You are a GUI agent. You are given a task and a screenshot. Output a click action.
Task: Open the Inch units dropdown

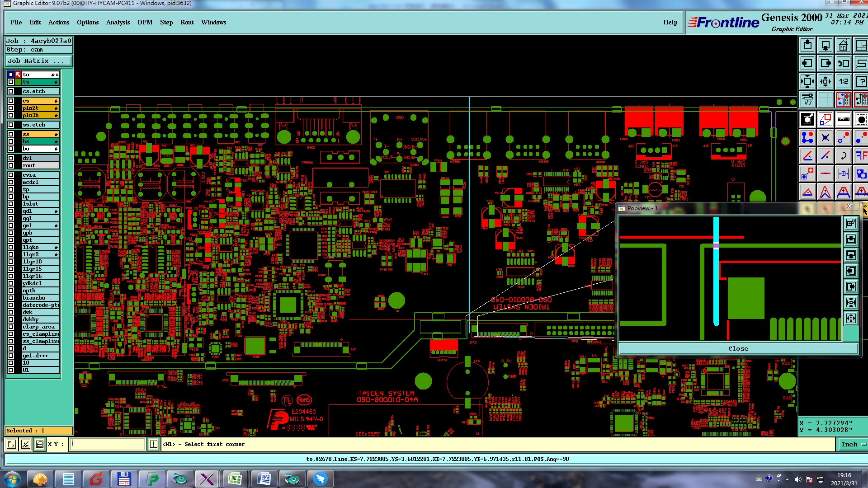853,444
